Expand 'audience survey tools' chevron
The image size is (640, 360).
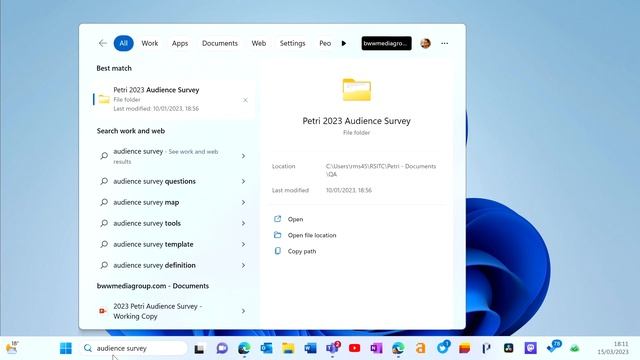point(243,223)
